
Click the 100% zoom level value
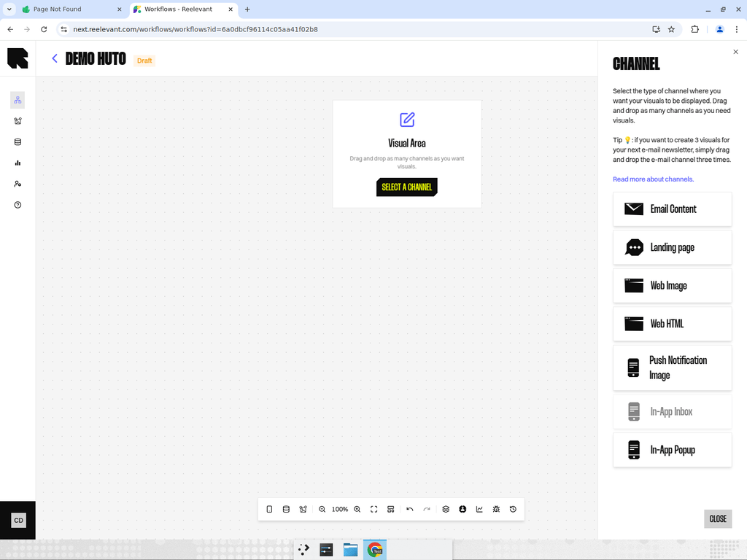340,509
